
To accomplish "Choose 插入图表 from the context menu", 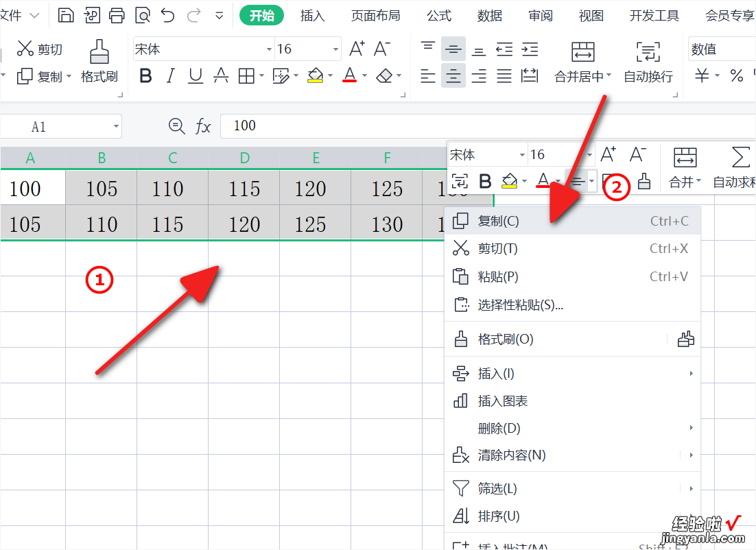I will coord(572,401).
